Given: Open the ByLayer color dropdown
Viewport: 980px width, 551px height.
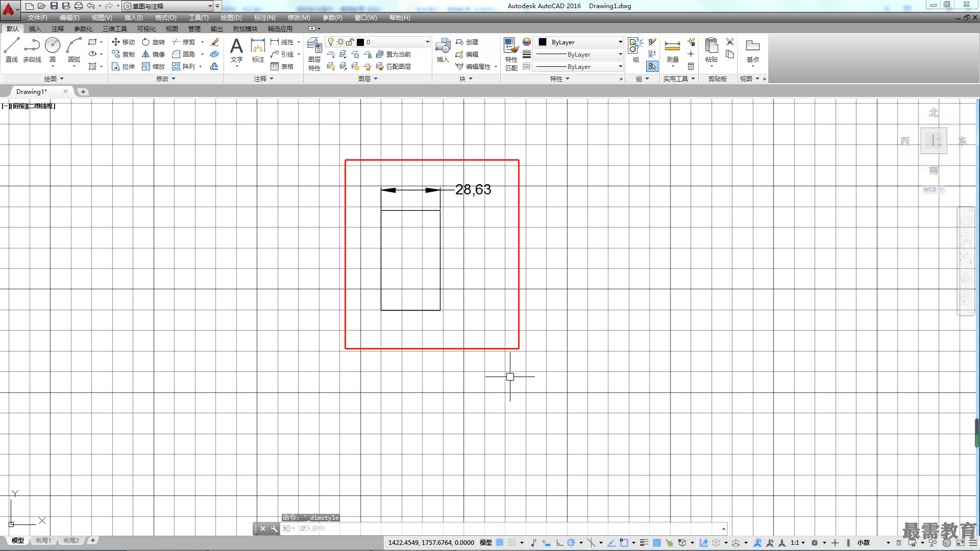Looking at the screenshot, I should pyautogui.click(x=620, y=42).
